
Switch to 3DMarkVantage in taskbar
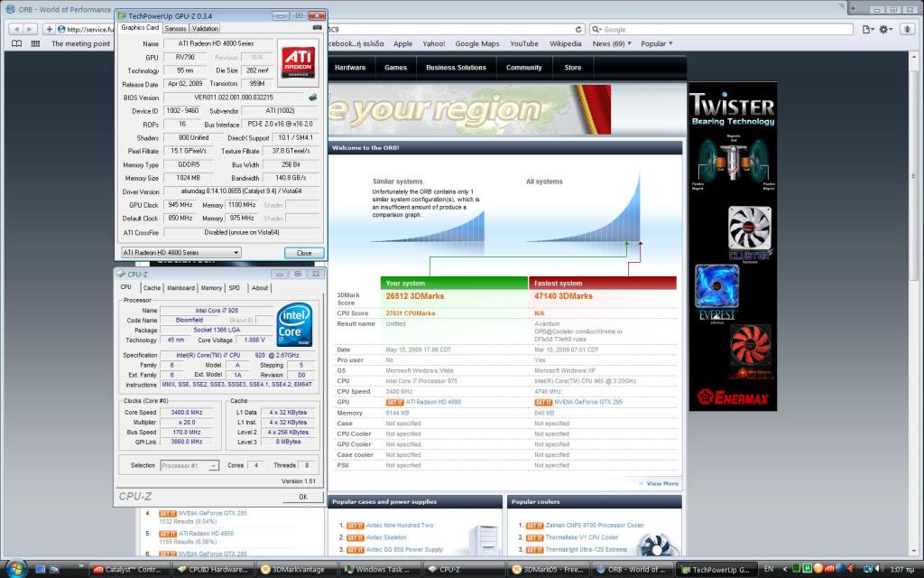297,569
